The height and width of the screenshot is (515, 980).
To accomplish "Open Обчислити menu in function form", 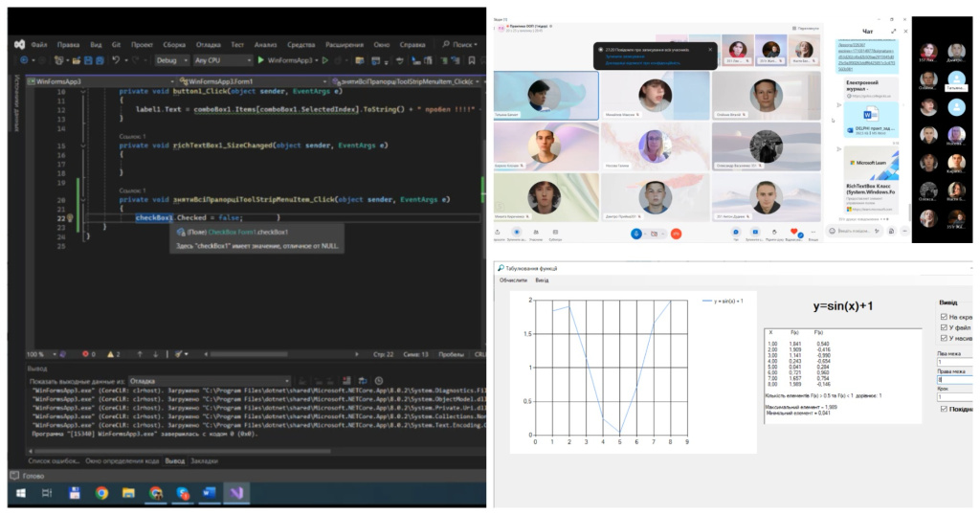I will click(x=513, y=280).
